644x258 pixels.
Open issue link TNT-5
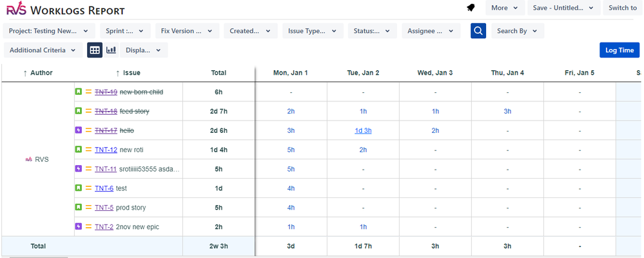coord(104,208)
